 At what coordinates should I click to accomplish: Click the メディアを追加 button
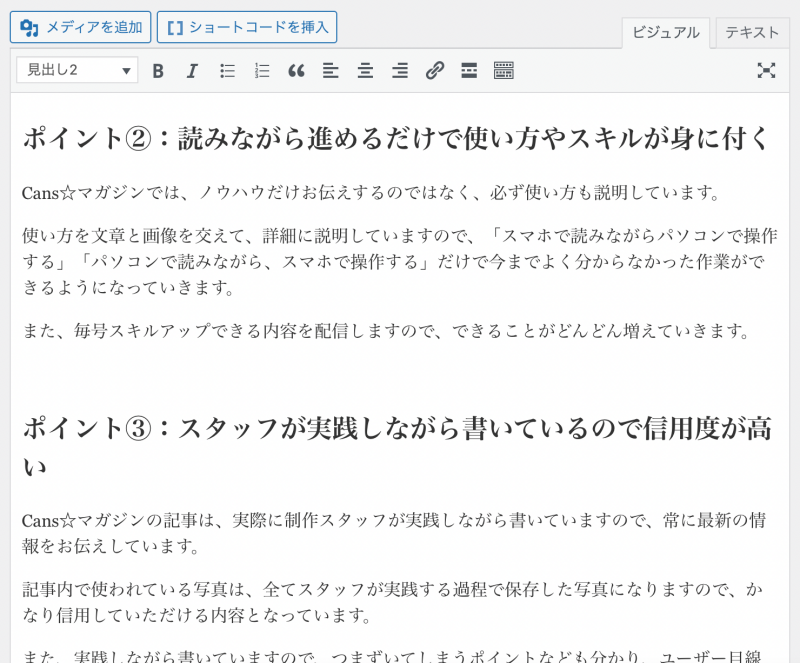[80, 27]
